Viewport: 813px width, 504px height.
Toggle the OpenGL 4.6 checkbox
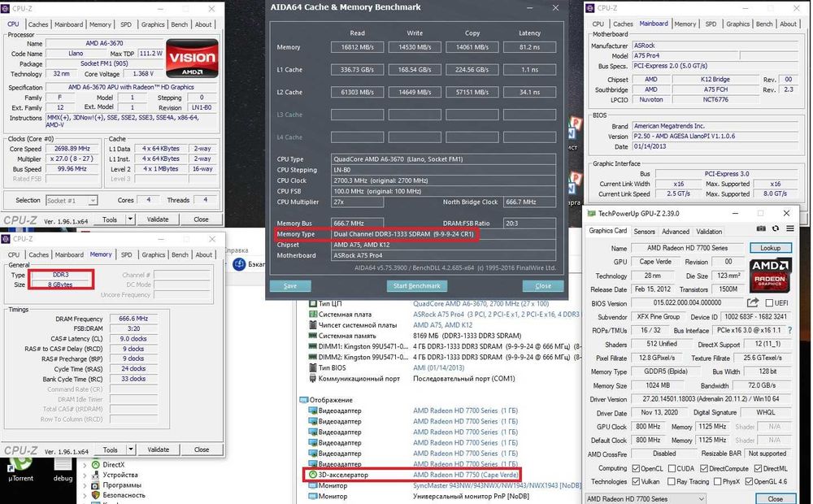click(749, 482)
